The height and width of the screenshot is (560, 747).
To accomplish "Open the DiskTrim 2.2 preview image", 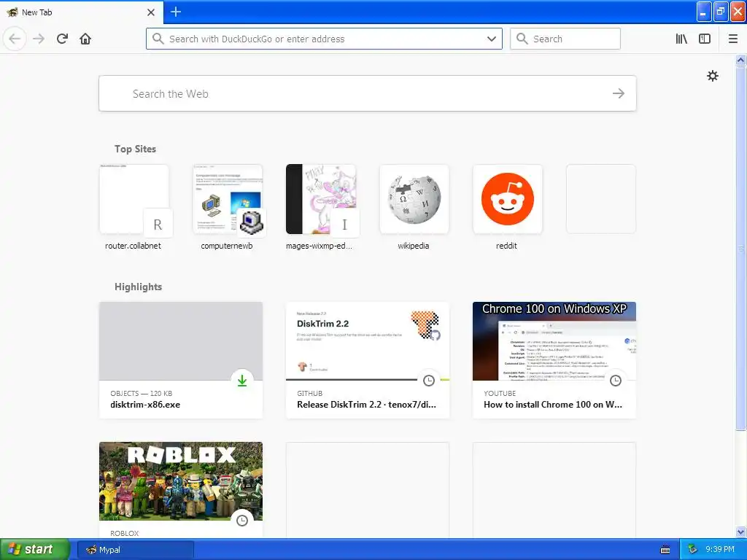I will (368, 341).
